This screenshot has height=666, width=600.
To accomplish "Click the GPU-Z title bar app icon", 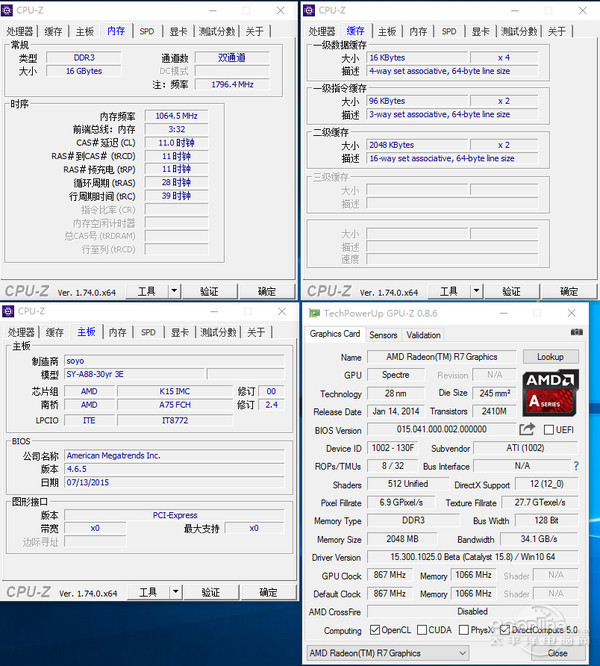I will (311, 312).
